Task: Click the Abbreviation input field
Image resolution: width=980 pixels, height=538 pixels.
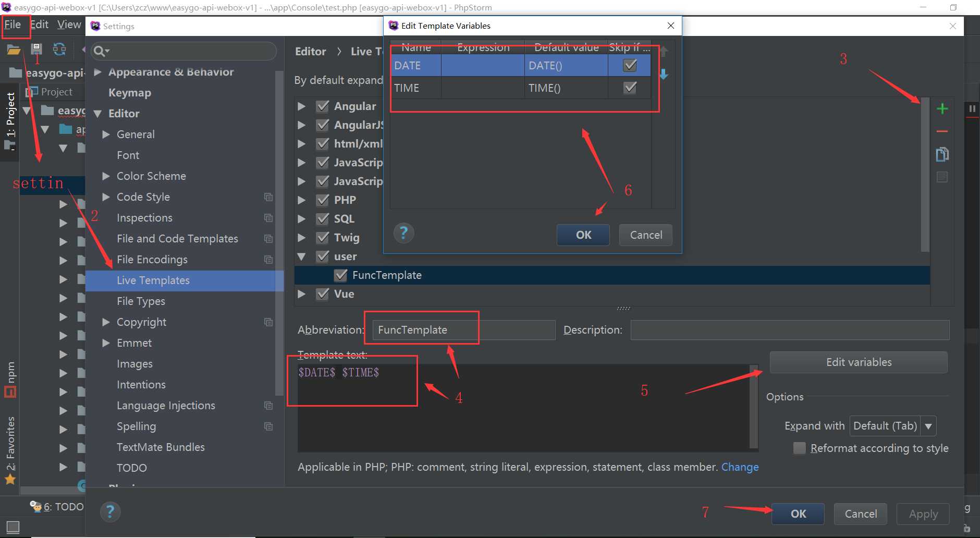Action: coord(464,330)
